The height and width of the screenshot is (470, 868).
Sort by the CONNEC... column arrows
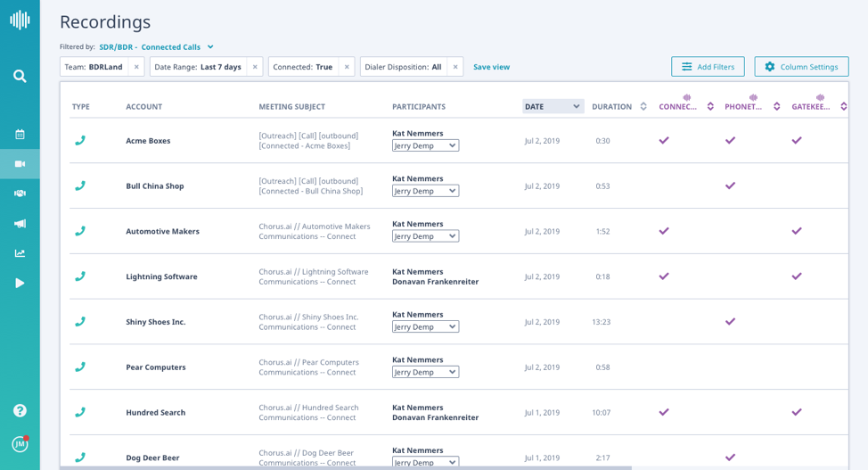tap(710, 106)
